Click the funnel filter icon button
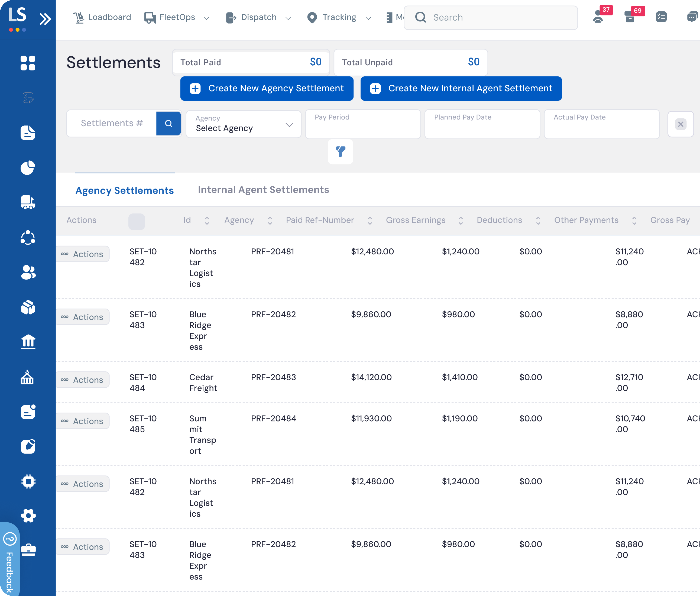This screenshot has height=596, width=700. 341,152
